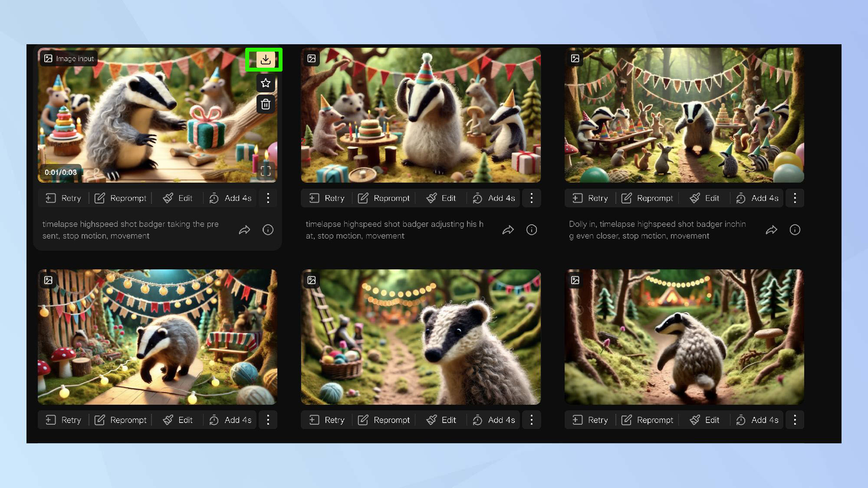Click the share arrow under the first video prompt
This screenshot has width=868, height=488.
[244, 230]
